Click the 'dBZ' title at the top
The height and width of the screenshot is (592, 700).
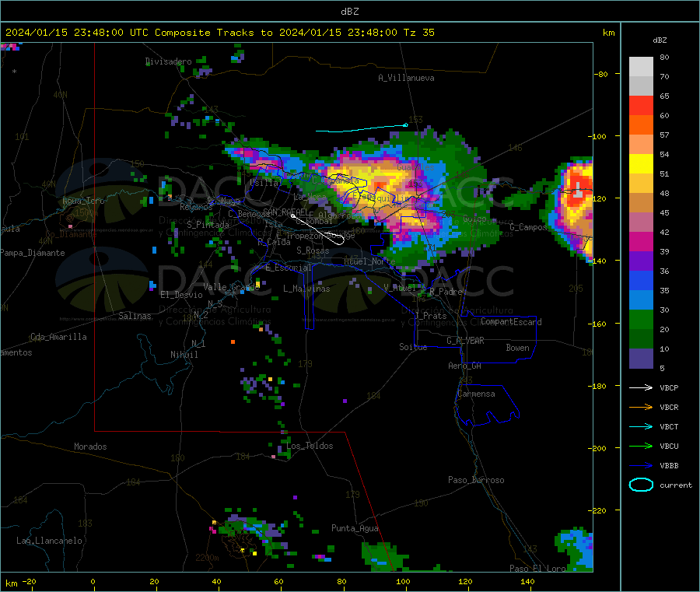pyautogui.click(x=349, y=12)
